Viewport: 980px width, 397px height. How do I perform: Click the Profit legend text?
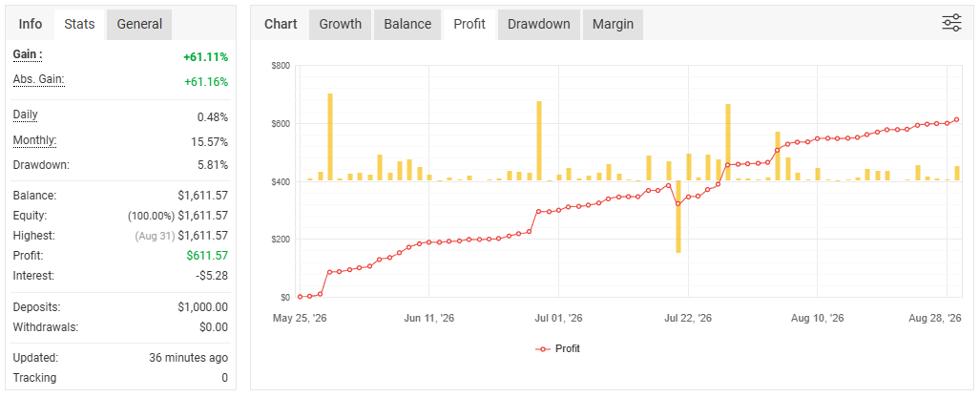click(x=568, y=349)
